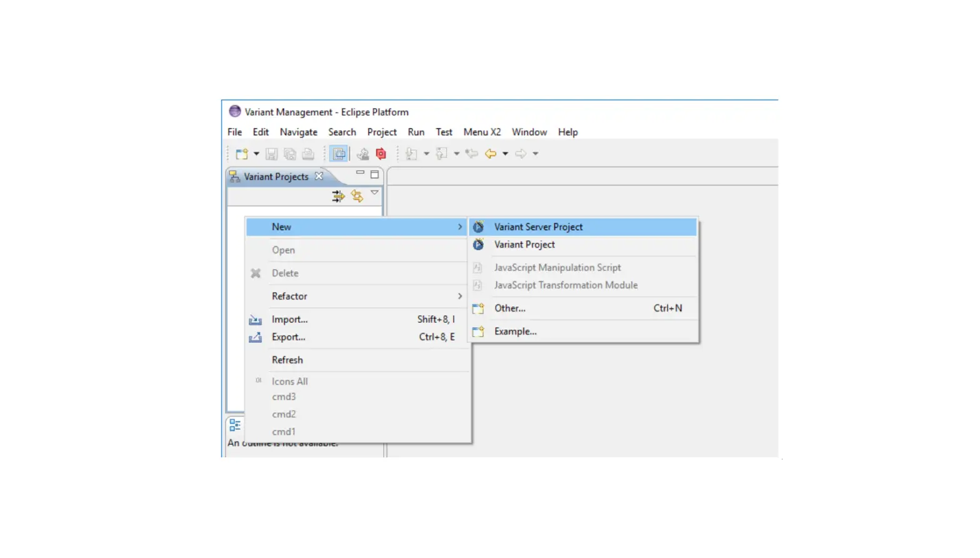Open the Help menu

[567, 132]
